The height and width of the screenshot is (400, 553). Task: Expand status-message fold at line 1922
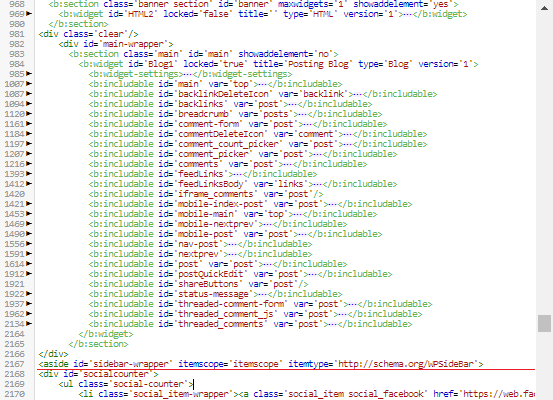click(29, 293)
